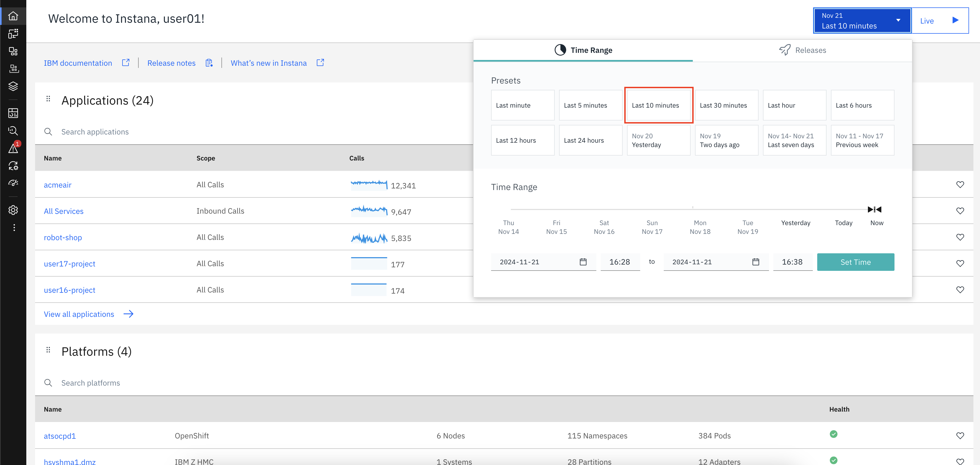The width and height of the screenshot is (980, 465).
Task: Open Events alert icon with badge
Action: pos(13,148)
